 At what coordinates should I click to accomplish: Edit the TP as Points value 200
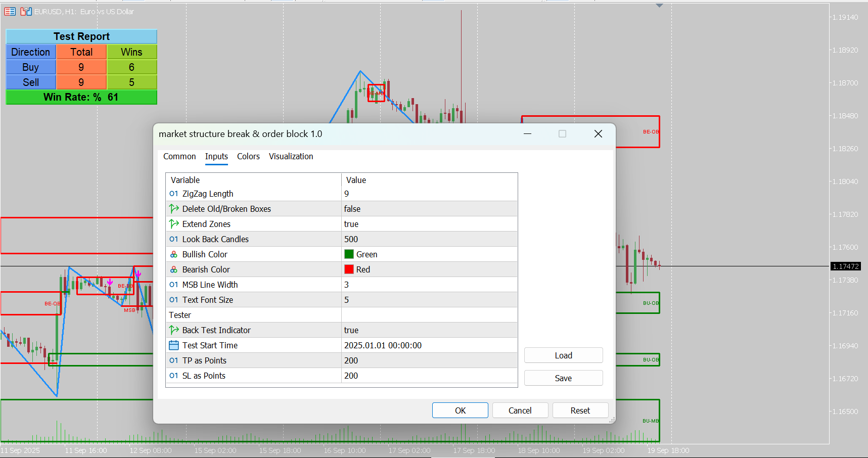[x=430, y=360]
